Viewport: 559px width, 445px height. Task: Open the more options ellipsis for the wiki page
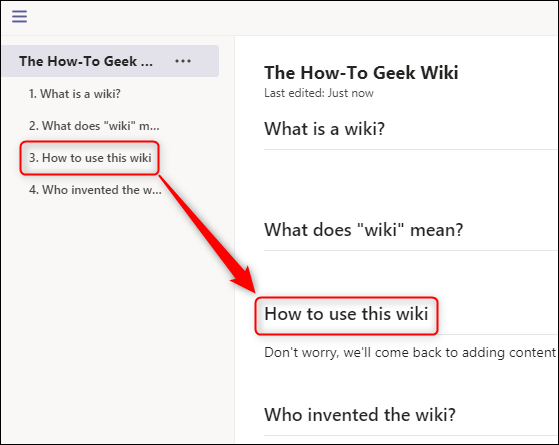[x=183, y=61]
